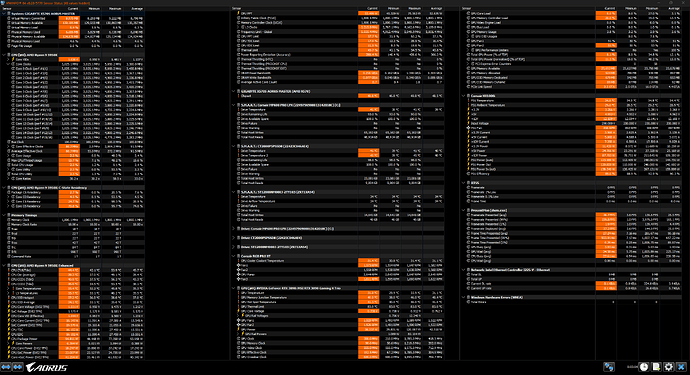Select GPU Memory Junction Temperature row
This screenshot has height=375, width=690.
(338, 298)
